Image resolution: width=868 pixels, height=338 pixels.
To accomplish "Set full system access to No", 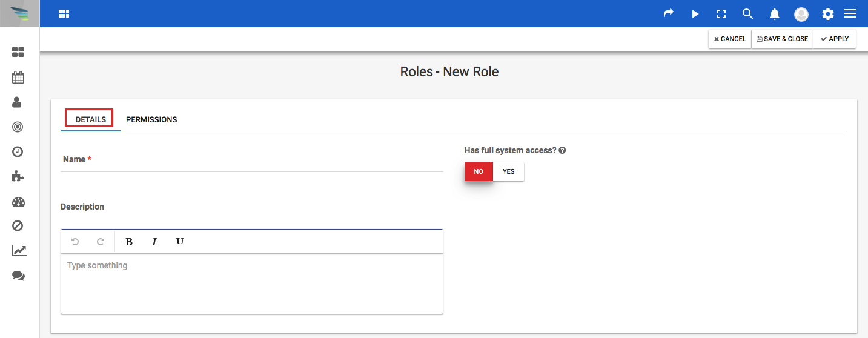I will click(x=479, y=171).
